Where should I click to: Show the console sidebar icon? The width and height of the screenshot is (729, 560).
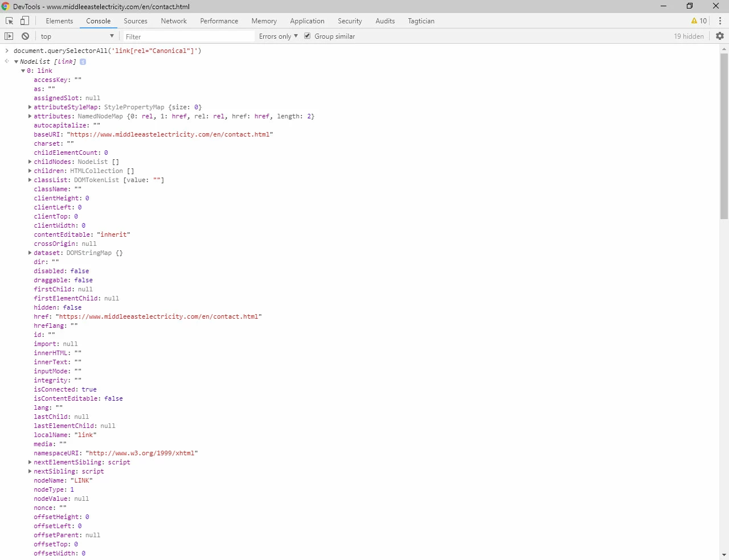coord(9,36)
